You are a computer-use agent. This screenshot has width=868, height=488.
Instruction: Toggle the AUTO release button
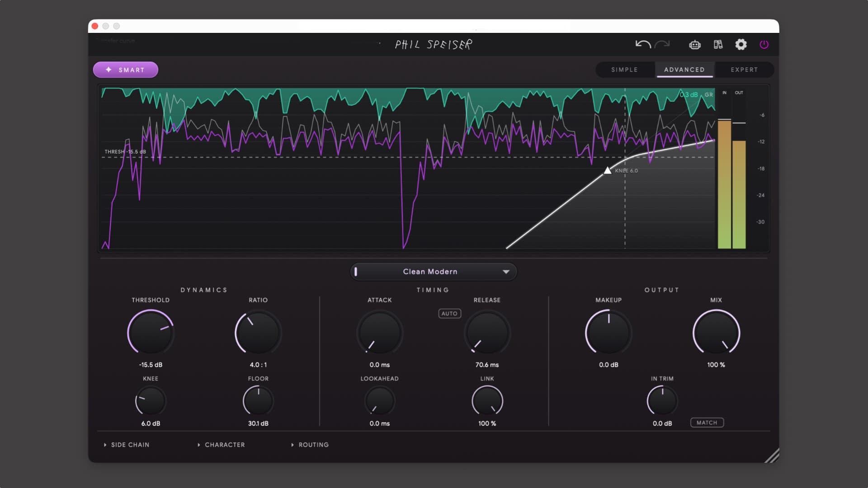tap(449, 314)
